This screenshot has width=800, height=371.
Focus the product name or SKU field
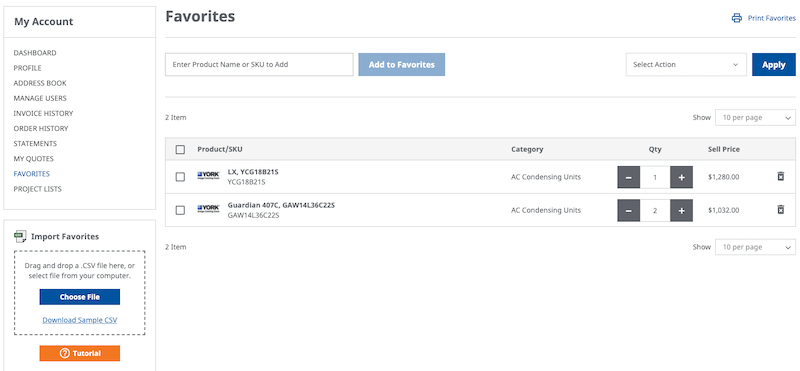pyautogui.click(x=259, y=65)
